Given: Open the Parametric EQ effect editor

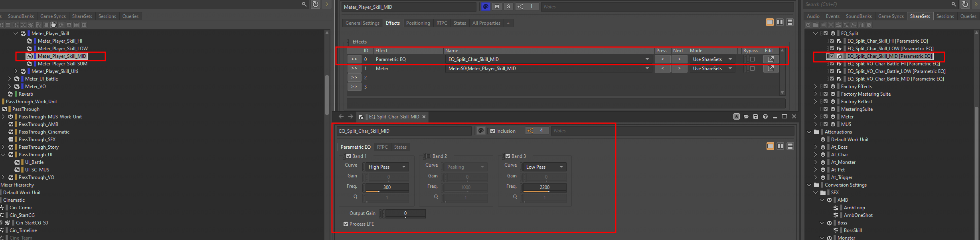Looking at the screenshot, I should pyautogui.click(x=771, y=59).
